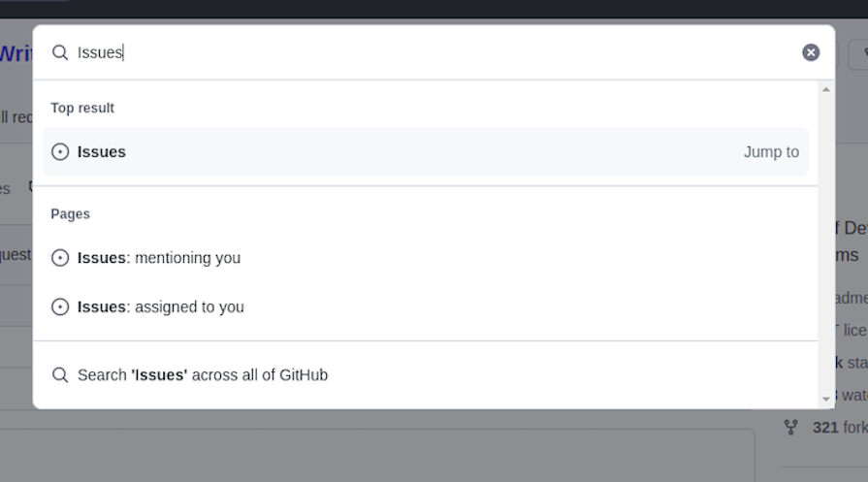
Task: Click the magnifier icon beside 'Search across all of GitHub'
Action: point(60,374)
